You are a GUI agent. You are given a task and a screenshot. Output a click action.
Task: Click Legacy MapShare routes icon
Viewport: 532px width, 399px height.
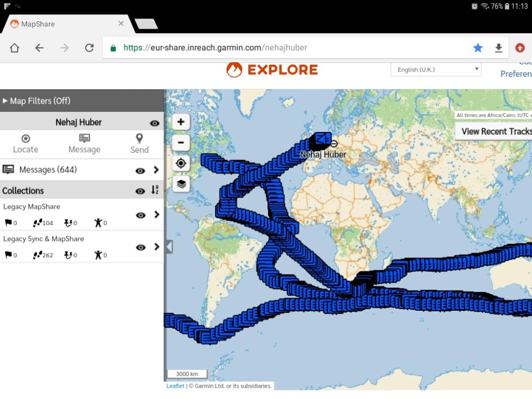[68, 222]
